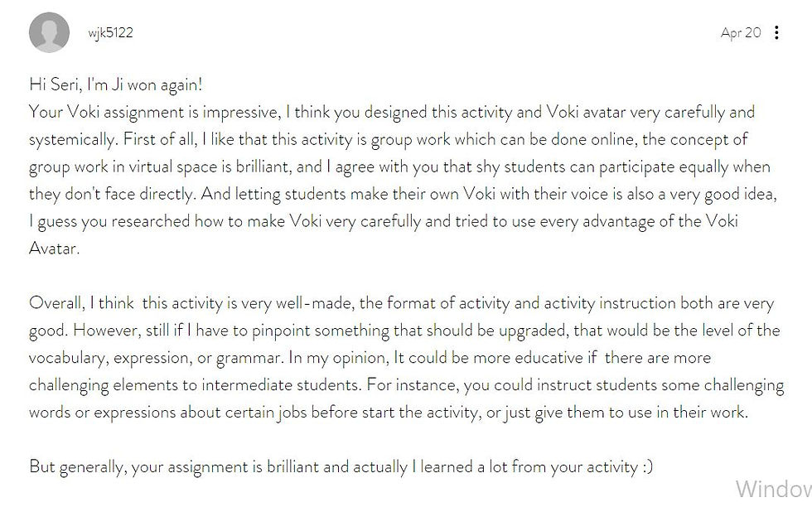This screenshot has height=507, width=812.
Task: Click the line starting 'I guess you researched'
Action: (x=383, y=221)
